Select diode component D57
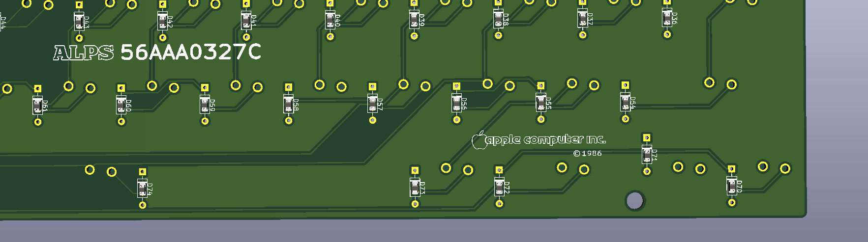The image size is (868, 242). click(x=372, y=103)
